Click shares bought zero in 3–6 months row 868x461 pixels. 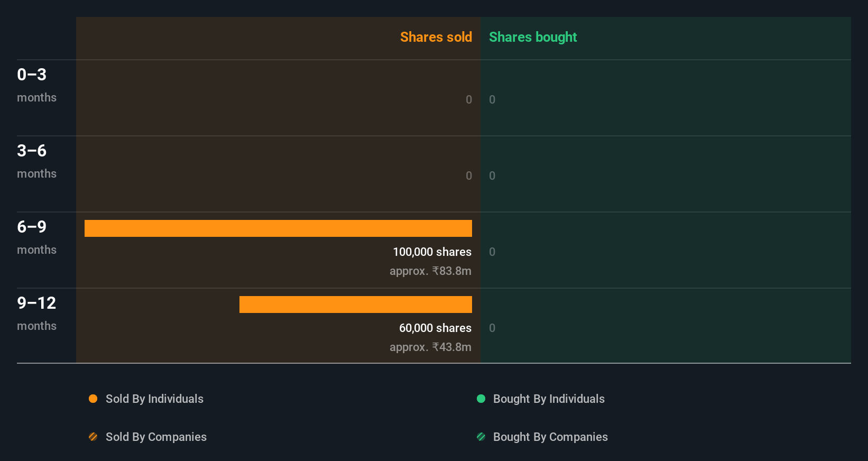[x=492, y=176]
